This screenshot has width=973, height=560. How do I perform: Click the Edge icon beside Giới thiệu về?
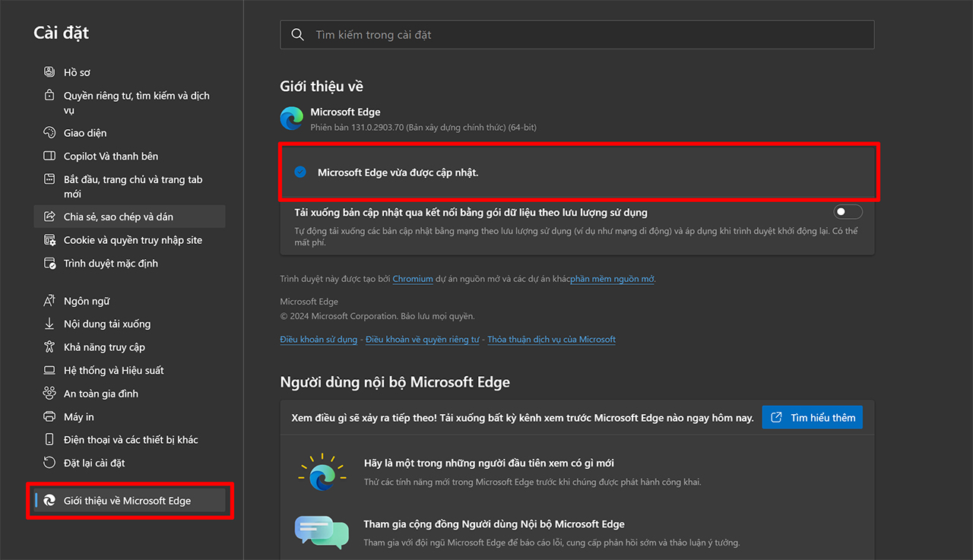49,501
